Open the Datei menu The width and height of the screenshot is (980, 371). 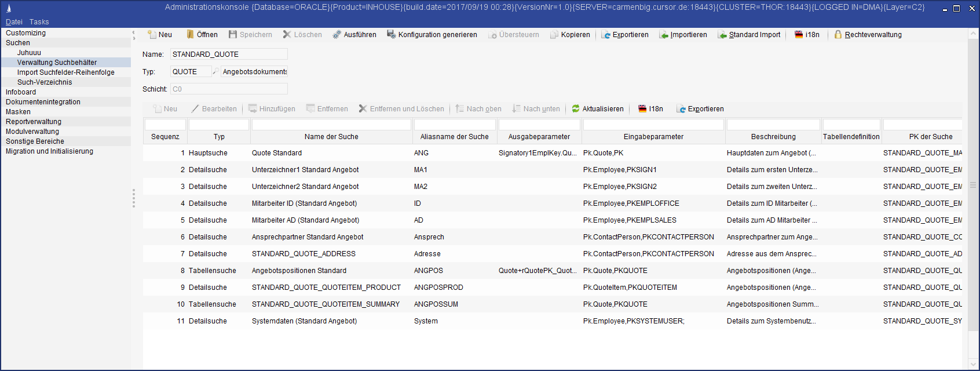pyautogui.click(x=14, y=22)
